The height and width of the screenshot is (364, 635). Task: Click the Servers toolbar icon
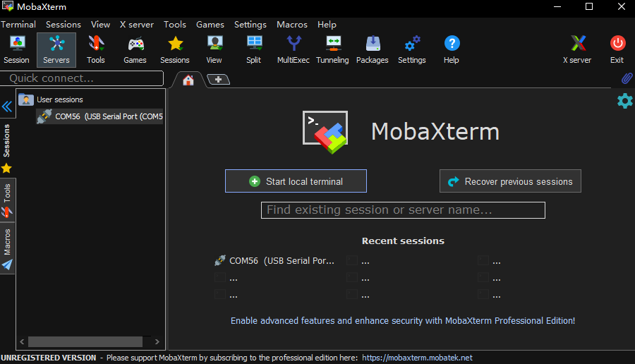click(56, 50)
